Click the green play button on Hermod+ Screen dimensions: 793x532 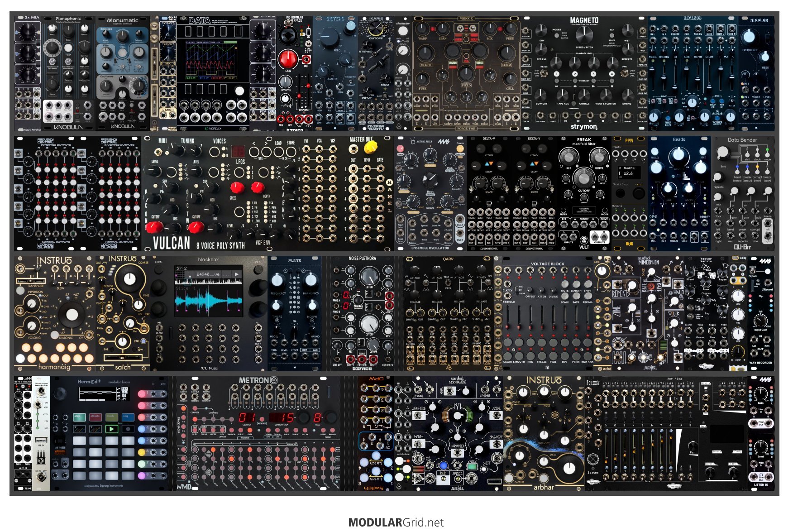click(x=111, y=428)
